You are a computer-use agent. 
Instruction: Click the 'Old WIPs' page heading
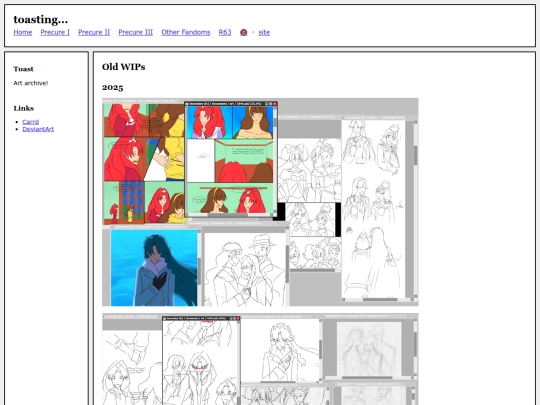(124, 67)
